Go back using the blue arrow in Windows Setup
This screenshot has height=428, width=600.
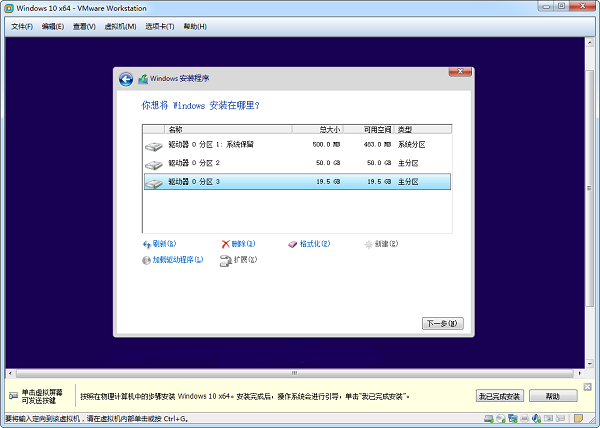click(126, 79)
